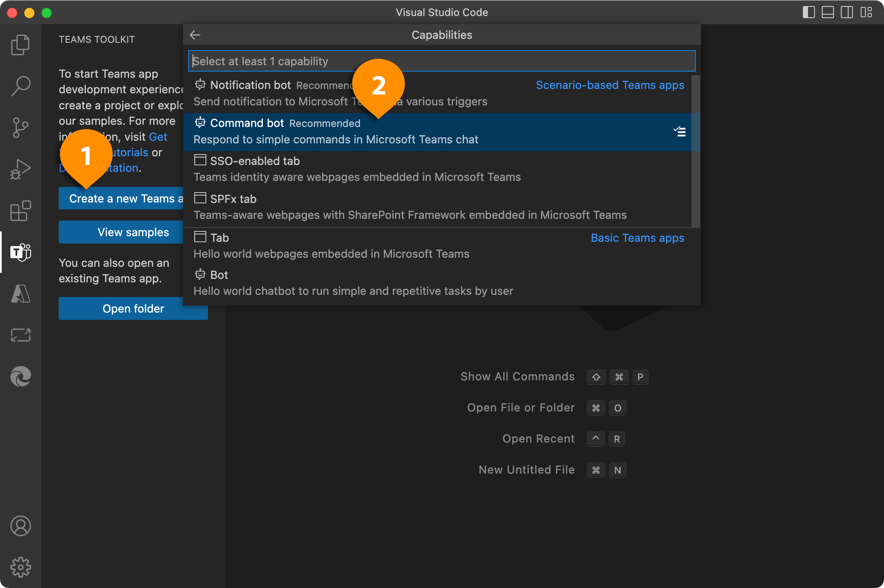Deselect the Command bot capability

coord(680,132)
